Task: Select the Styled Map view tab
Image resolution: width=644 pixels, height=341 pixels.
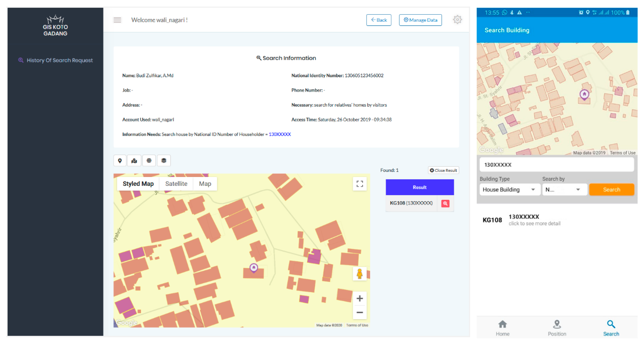Action: click(138, 184)
